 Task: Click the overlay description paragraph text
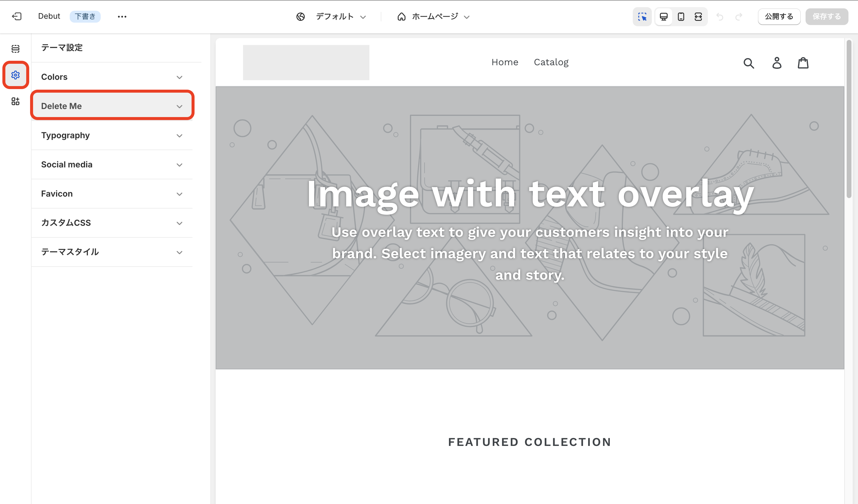530,254
